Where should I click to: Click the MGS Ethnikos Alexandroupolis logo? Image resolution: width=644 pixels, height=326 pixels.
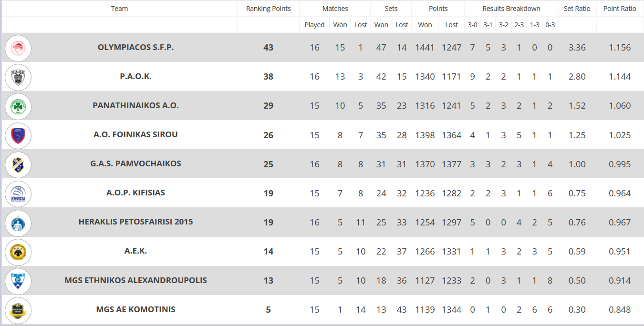click(x=18, y=281)
